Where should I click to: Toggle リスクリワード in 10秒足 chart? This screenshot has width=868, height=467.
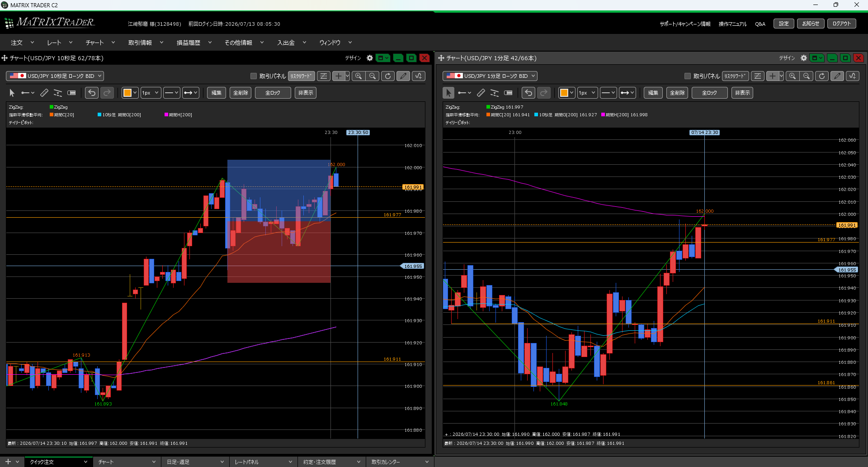tap(302, 76)
